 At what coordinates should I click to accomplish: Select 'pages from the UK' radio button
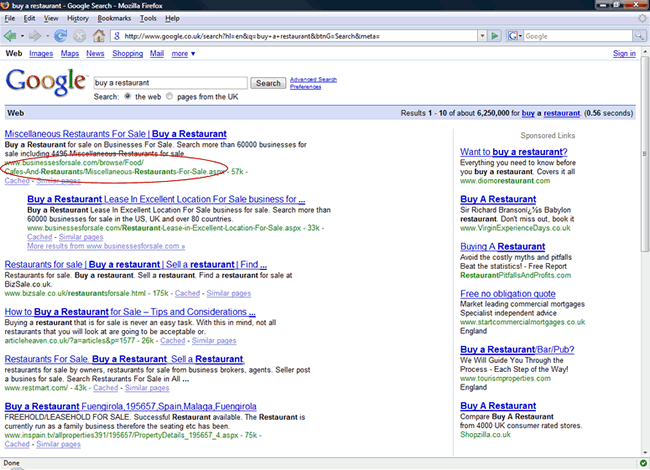click(x=169, y=96)
